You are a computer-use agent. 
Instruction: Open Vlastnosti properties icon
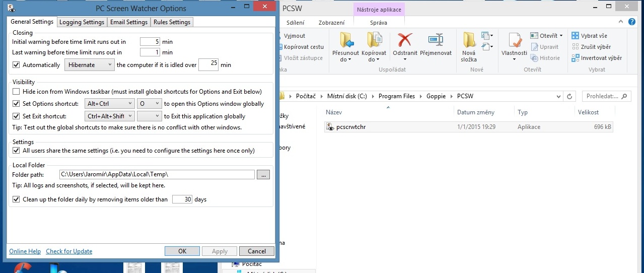515,40
